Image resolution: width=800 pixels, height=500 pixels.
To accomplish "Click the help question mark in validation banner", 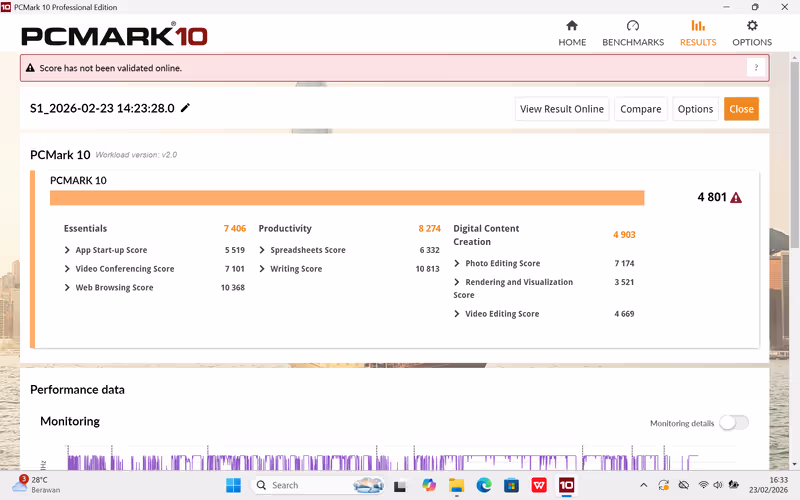I will pos(756,68).
